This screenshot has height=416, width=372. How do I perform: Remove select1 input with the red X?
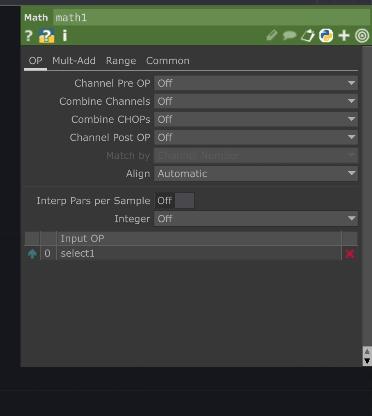[x=350, y=254]
